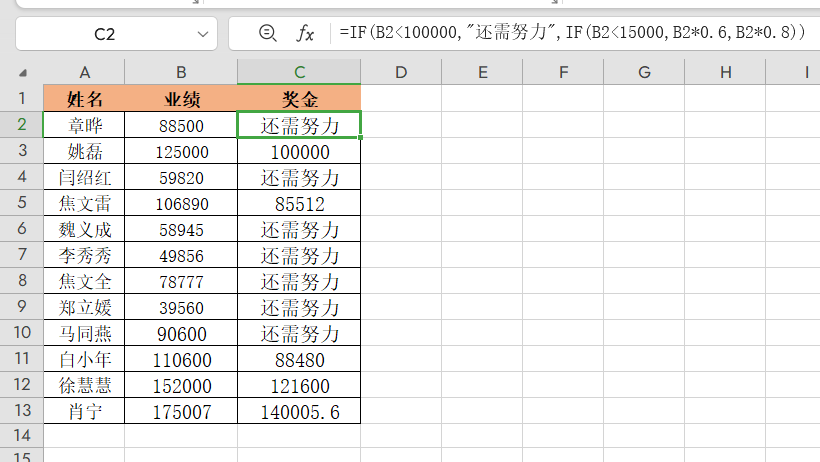Click the cell containing 焦文全

pos(84,281)
